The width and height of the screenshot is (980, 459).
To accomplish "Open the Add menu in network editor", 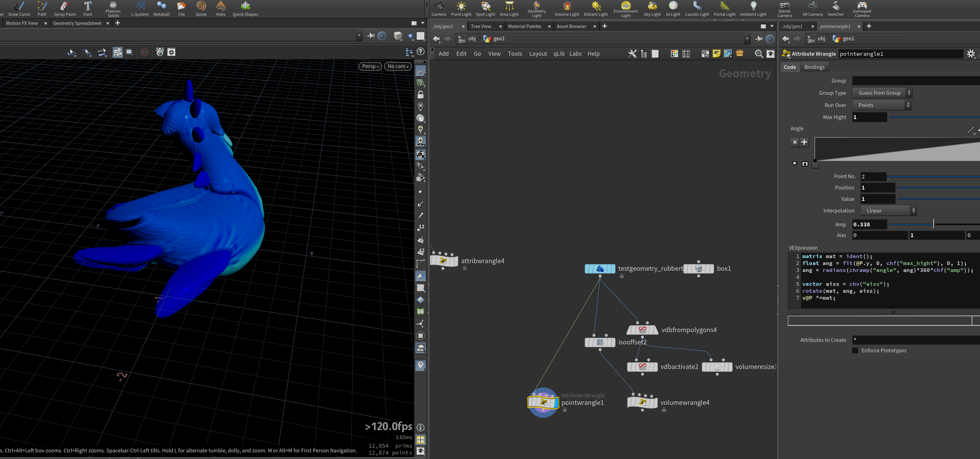I will pos(443,54).
